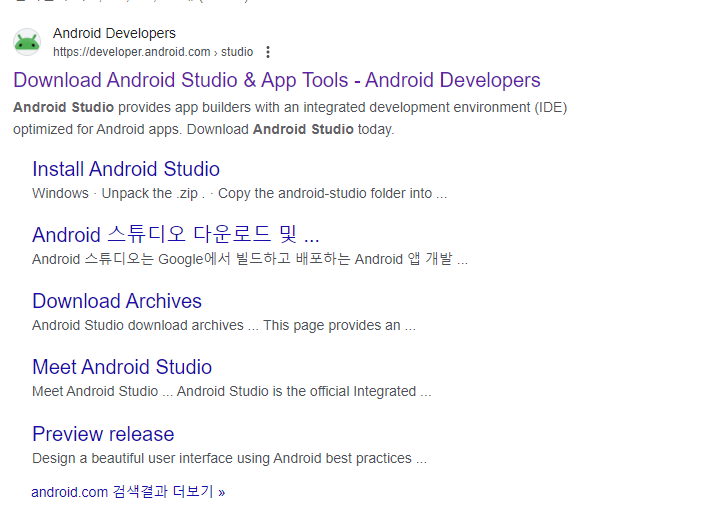This screenshot has width=709, height=510.
Task: Click the 'Design a beautiful user interface' snippet
Action: 230,458
